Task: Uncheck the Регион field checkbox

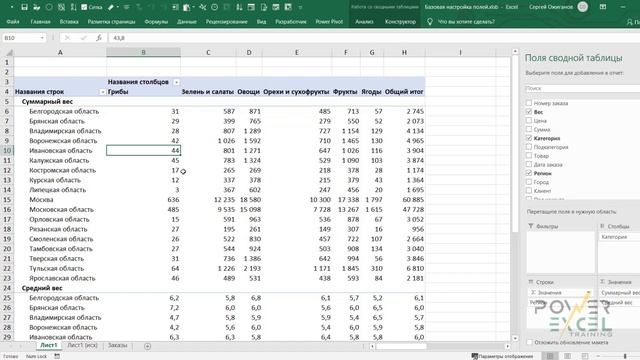Action: pyautogui.click(x=529, y=173)
